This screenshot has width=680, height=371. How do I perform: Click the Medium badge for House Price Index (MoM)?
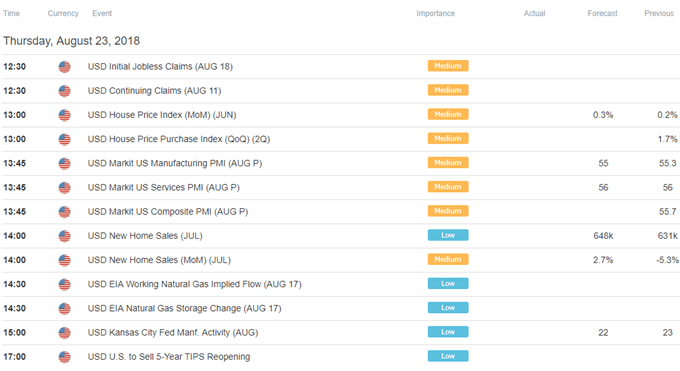[x=448, y=115]
